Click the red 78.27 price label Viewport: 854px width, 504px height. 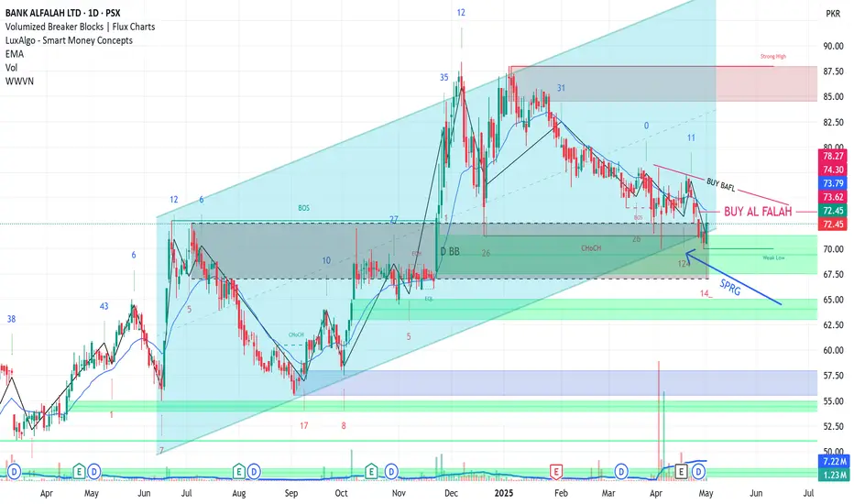[x=833, y=156]
